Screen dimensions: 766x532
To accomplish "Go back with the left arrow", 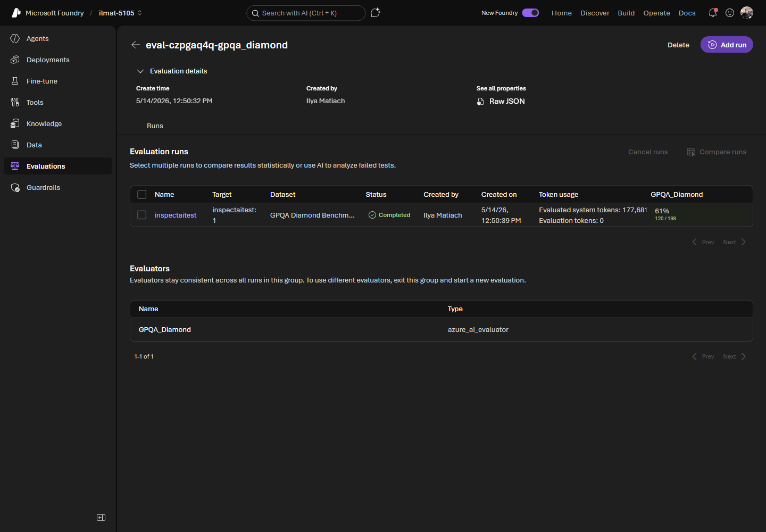I will coord(136,45).
